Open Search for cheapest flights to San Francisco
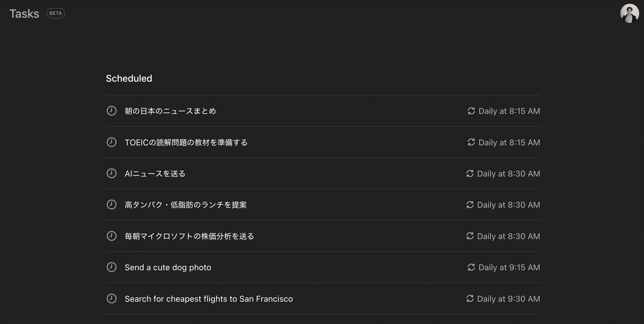644x324 pixels. click(x=209, y=299)
